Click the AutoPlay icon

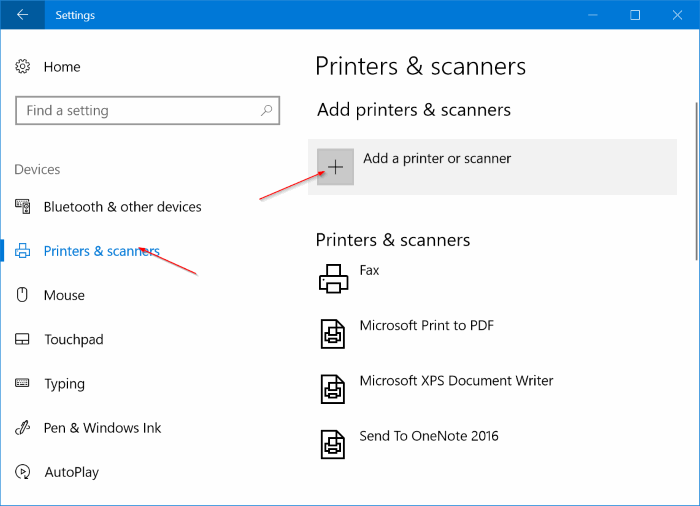coord(22,472)
